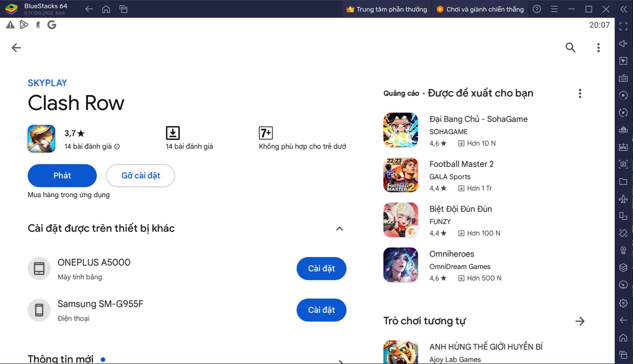Viewport: 633px width, 364px height.
Task: Click the back arrow in Play Store
Action: tap(16, 47)
